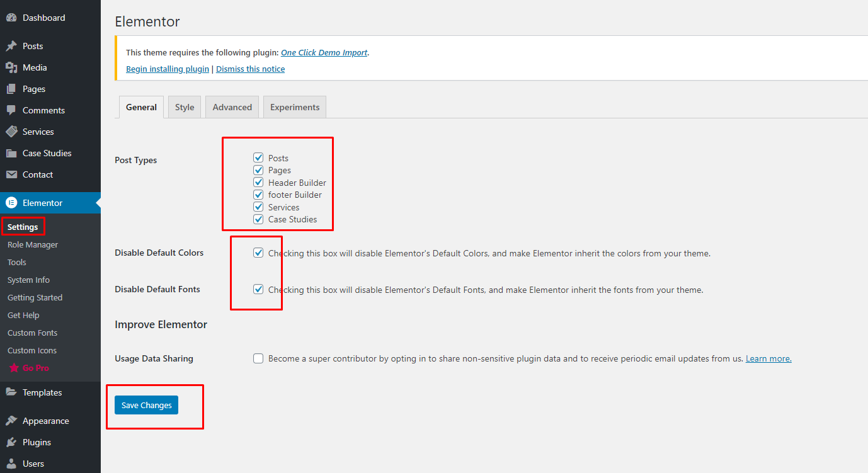Click the Dashboard gauge icon
This screenshot has width=868, height=473.
[x=11, y=18]
